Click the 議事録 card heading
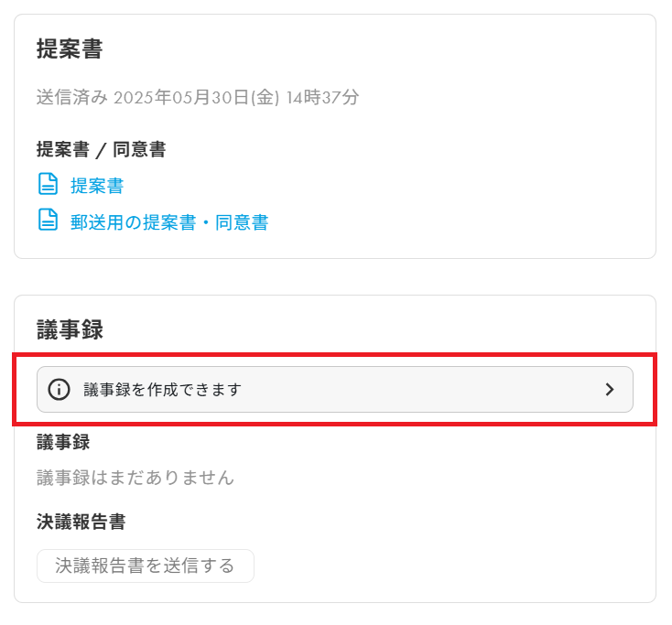Viewport: 672px width, 625px height. 70,329
